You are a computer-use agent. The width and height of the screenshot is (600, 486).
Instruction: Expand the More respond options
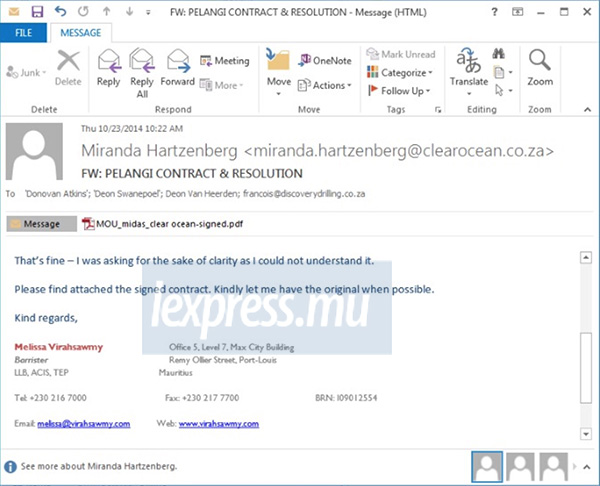coord(222,85)
